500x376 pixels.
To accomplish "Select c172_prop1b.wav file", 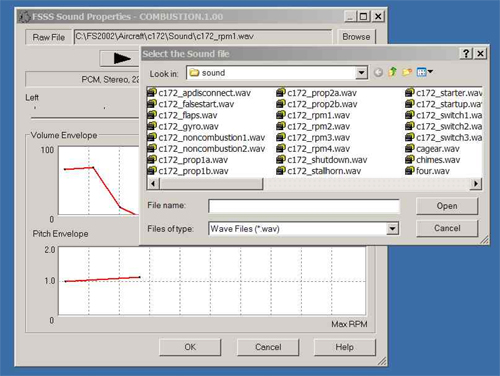I will pyautogui.click(x=188, y=171).
